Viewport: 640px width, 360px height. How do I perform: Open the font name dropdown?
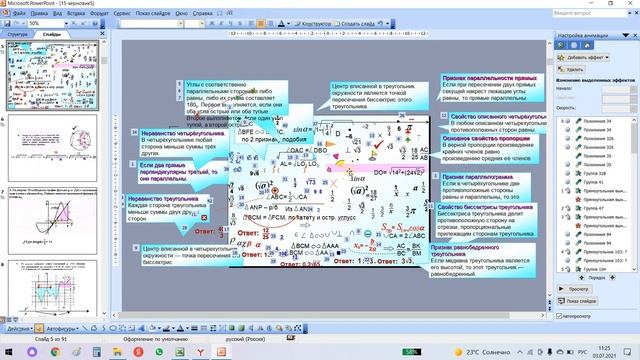point(180,24)
